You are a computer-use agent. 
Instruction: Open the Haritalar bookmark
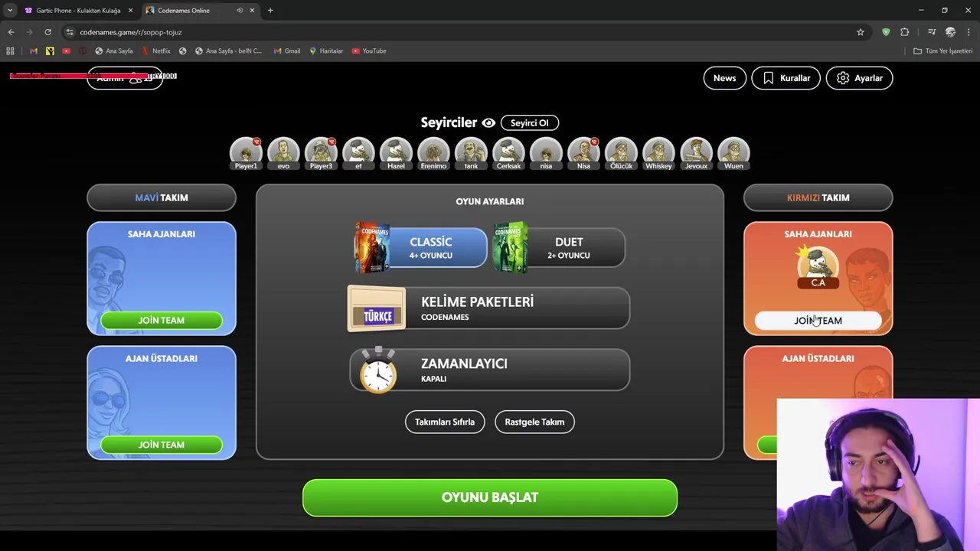pyautogui.click(x=326, y=51)
